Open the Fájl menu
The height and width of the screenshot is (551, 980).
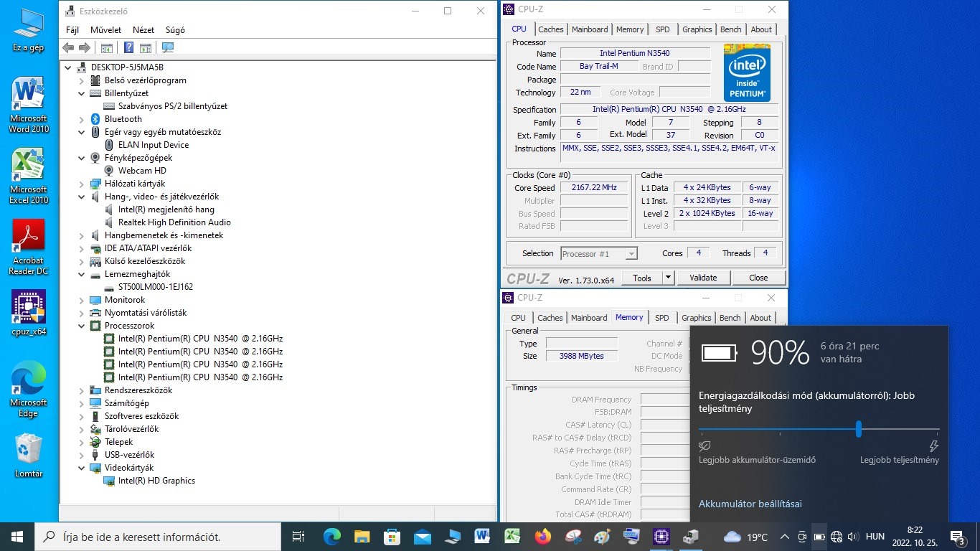[72, 30]
